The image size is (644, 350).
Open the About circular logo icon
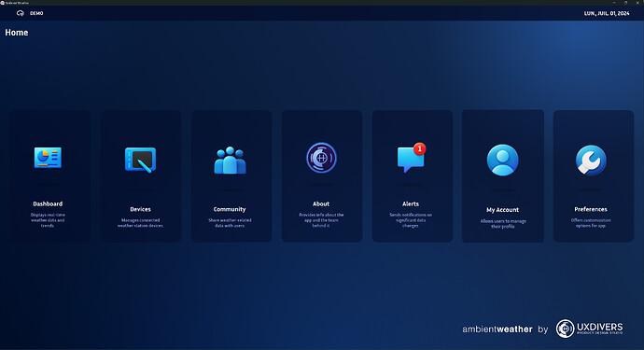click(x=321, y=158)
